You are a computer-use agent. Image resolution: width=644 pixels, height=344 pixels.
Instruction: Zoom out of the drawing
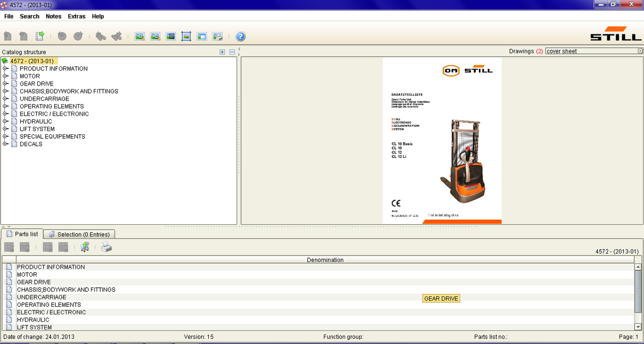pyautogui.click(x=155, y=36)
